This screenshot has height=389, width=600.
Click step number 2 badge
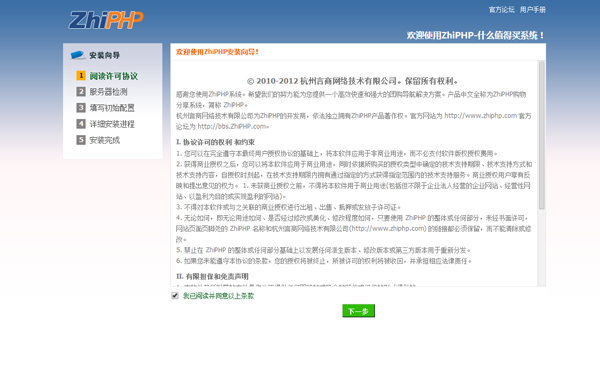point(81,92)
